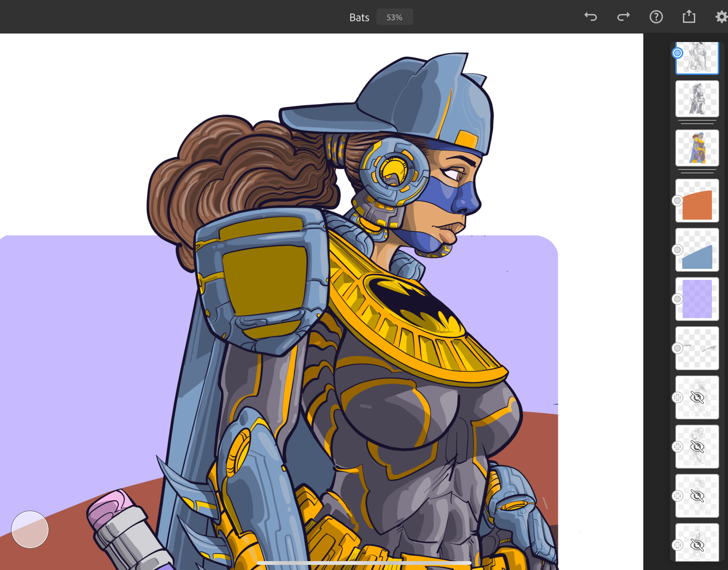Screen dimensions: 728x570
Task: Show the second hidden sketch layer
Action: click(697, 447)
